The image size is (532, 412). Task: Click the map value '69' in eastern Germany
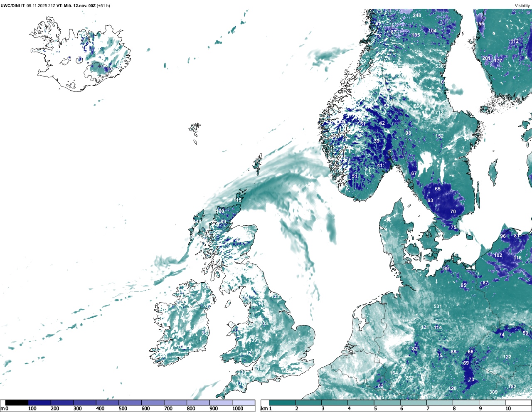(x=466, y=363)
